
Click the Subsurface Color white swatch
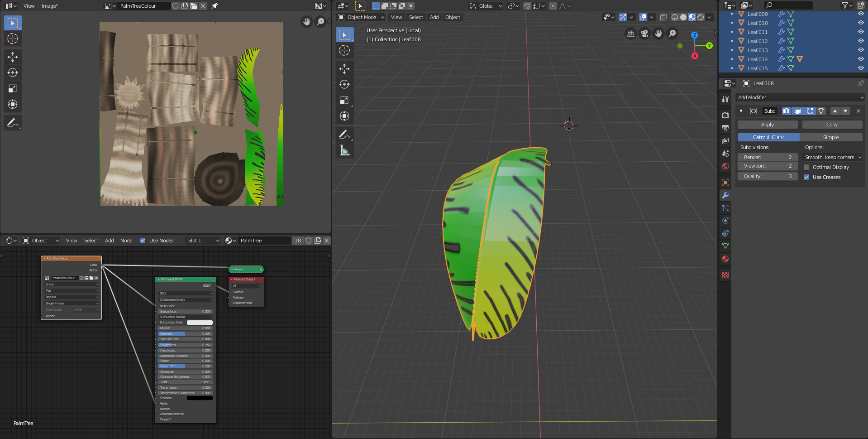click(x=200, y=323)
